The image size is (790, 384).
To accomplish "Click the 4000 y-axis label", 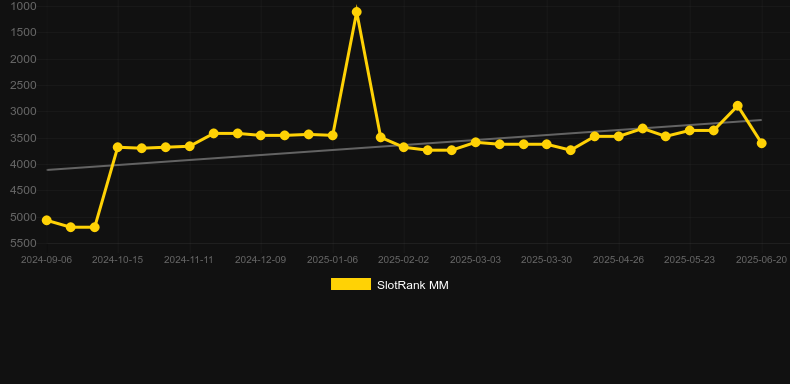I will pyautogui.click(x=23, y=164).
